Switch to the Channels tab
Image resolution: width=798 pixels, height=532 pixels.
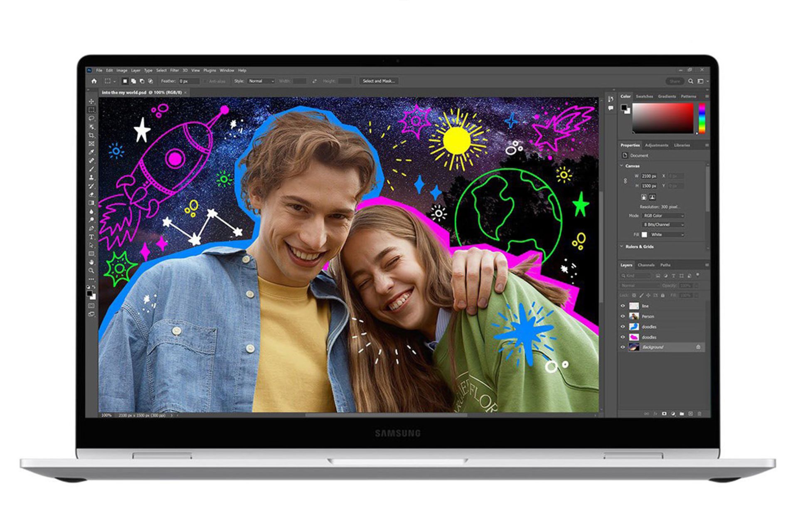coord(646,265)
